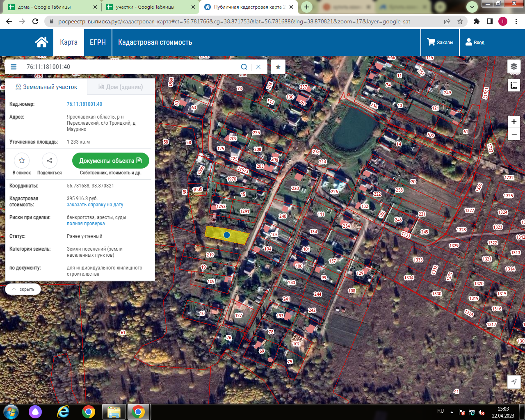Open a new browser tab
This screenshot has width=525, height=420.
click(x=307, y=7)
